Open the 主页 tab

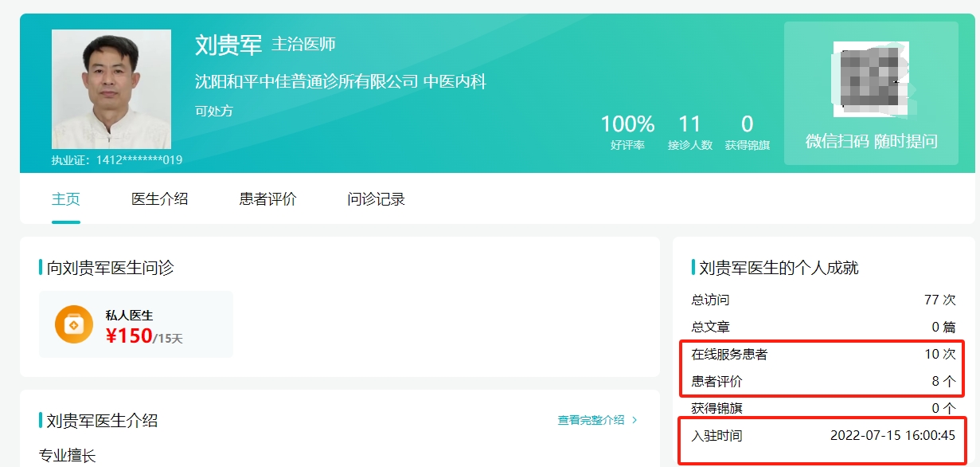click(66, 199)
